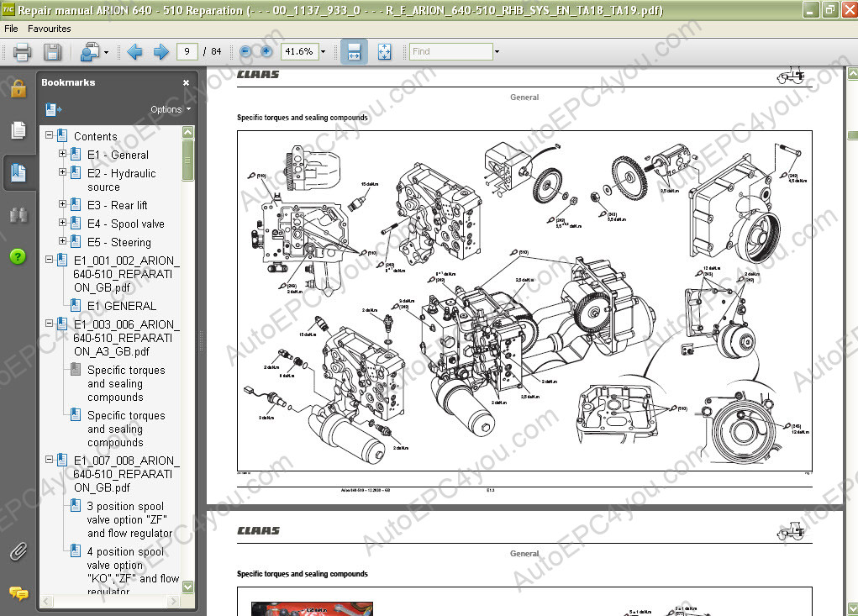Toggle scrolling page fit-width mode

coord(354,52)
